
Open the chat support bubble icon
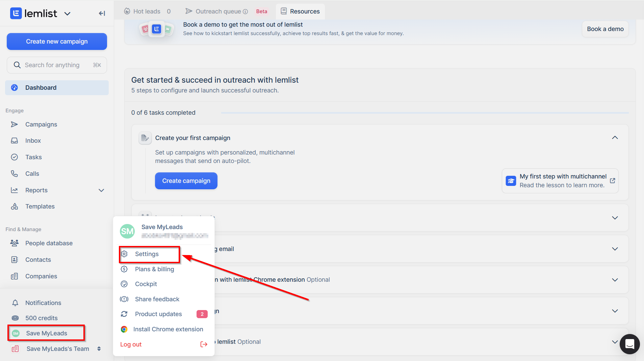click(x=629, y=344)
